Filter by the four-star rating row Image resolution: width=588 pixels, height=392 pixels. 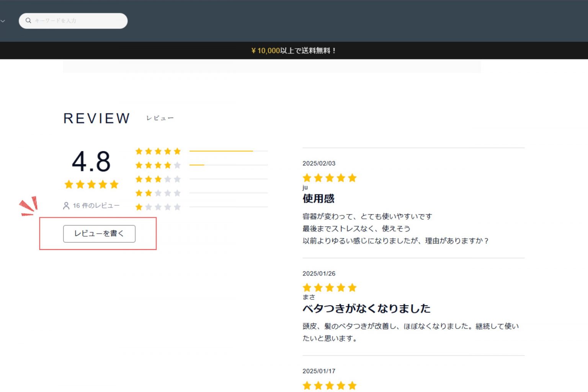(158, 165)
